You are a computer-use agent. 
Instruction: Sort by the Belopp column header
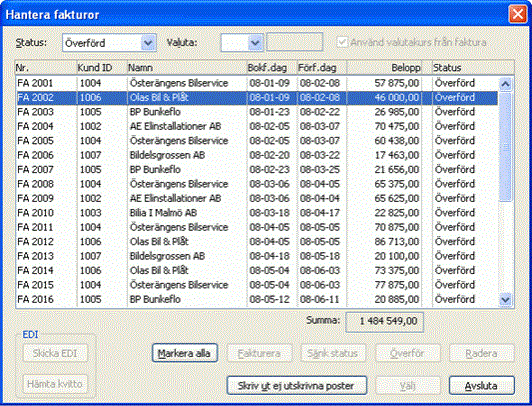pos(389,67)
